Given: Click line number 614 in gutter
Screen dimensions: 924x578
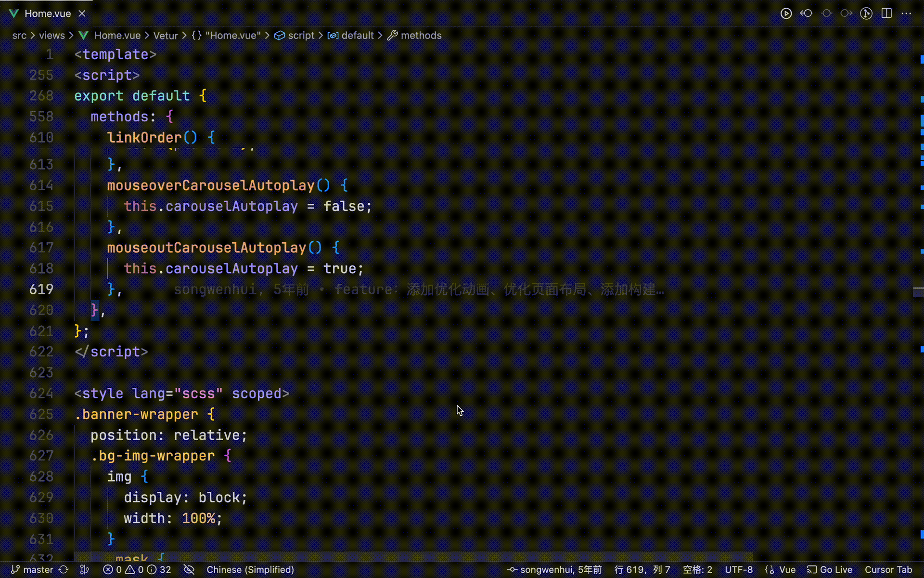Looking at the screenshot, I should (41, 185).
